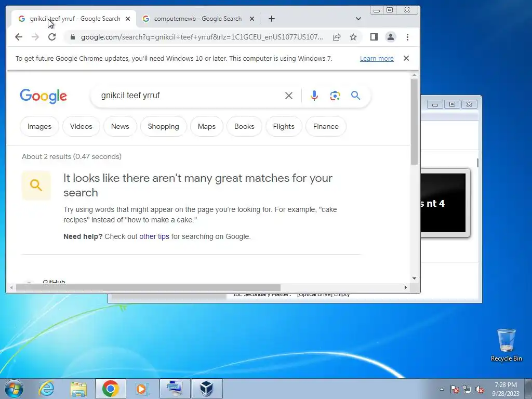Screen dimensions: 532x399
Task: Open Windows Explorer from taskbar
Action: [x=78, y=389]
